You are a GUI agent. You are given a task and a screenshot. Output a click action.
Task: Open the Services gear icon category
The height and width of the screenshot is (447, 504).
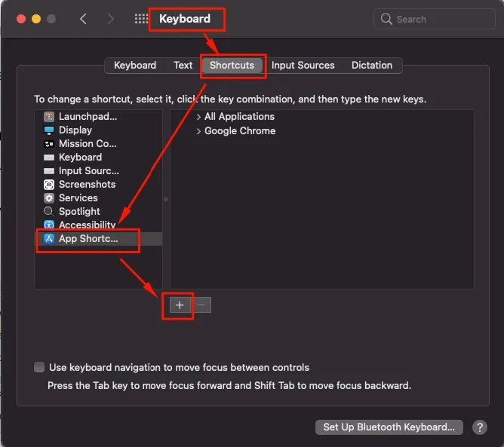(49, 197)
